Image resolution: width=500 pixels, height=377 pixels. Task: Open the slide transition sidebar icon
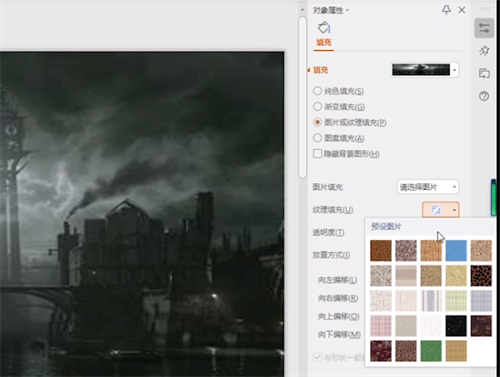click(x=484, y=73)
